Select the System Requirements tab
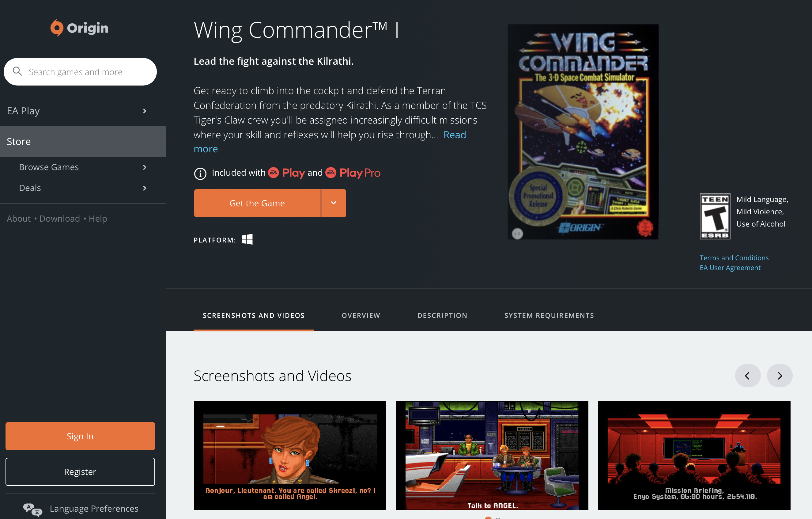Screen dimensions: 812x519 point(549,315)
